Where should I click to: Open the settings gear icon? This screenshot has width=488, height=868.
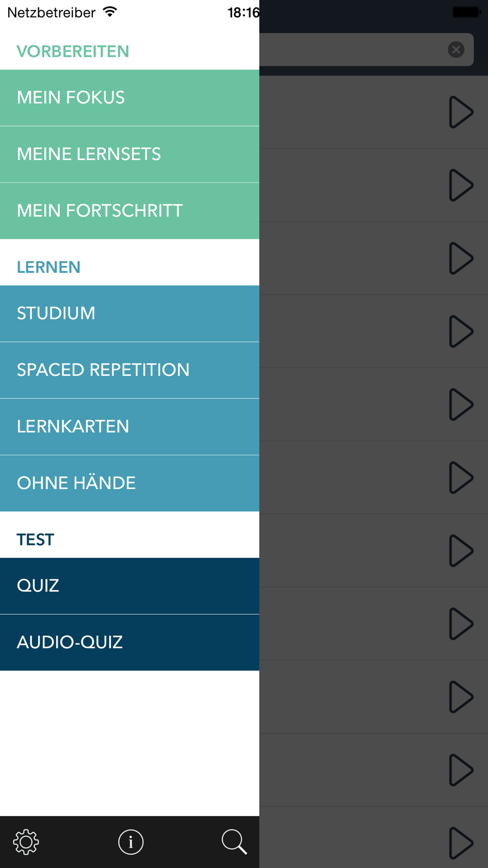(26, 842)
